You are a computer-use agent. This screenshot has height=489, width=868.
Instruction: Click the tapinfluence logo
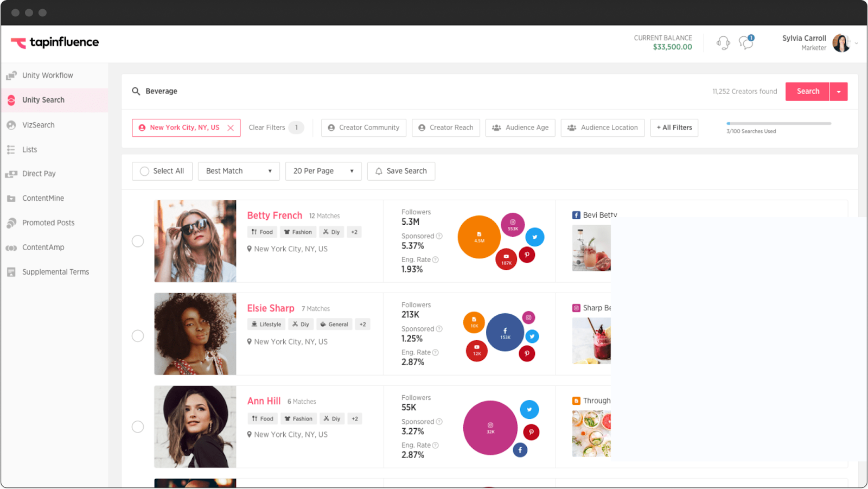coord(55,42)
